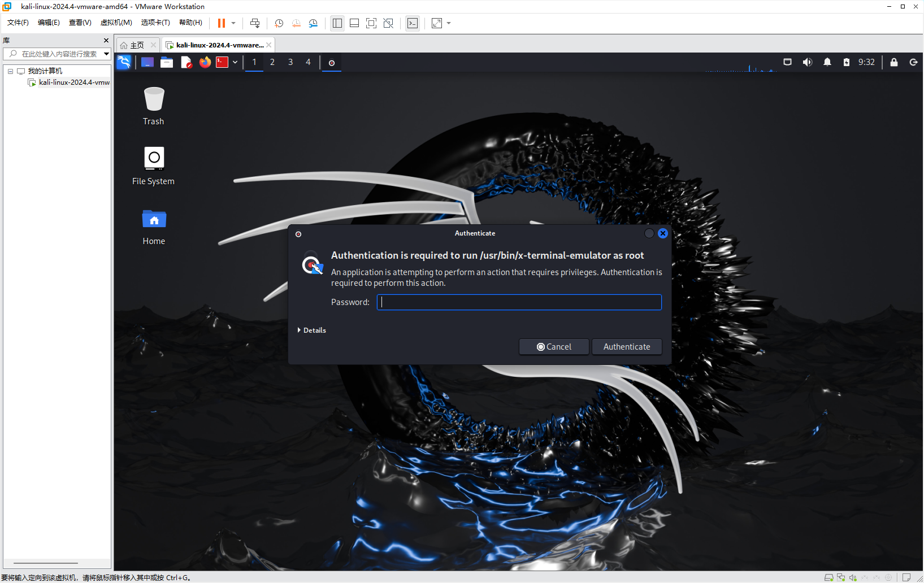Switch to workspace 1
The width and height of the screenshot is (924, 583).
coord(254,62)
